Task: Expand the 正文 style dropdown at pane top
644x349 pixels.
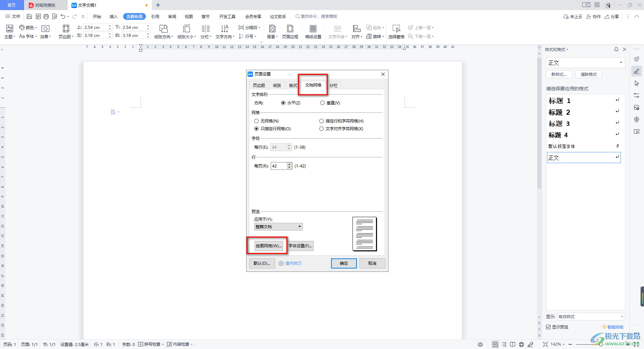Action: coord(621,63)
